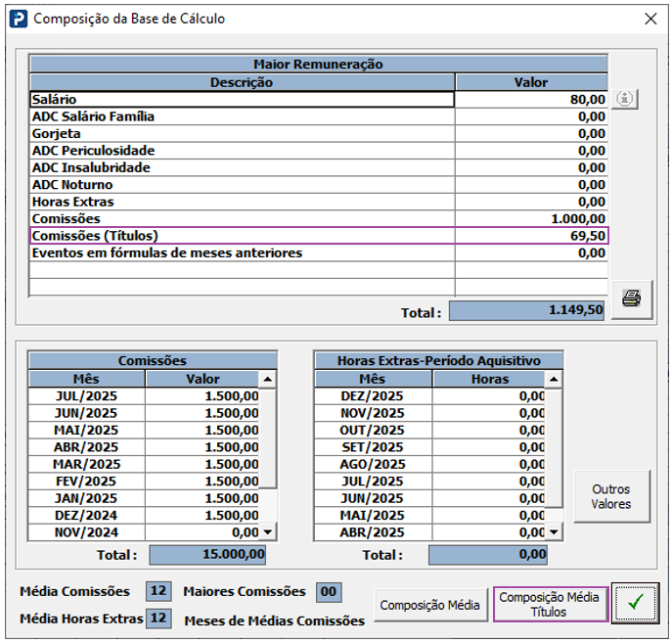
Task: Click the Maiores Comissões field showing 00
Action: point(329,592)
